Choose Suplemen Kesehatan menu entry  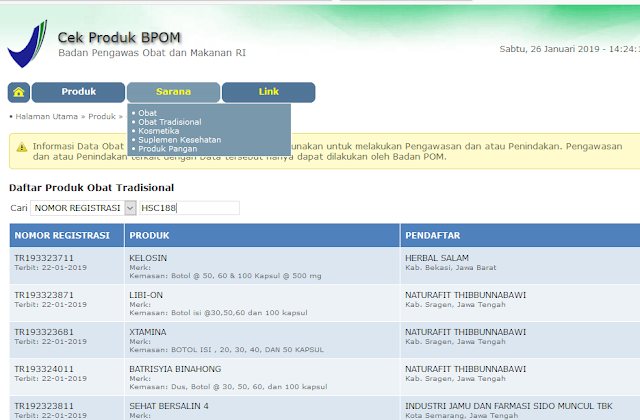[x=180, y=140]
